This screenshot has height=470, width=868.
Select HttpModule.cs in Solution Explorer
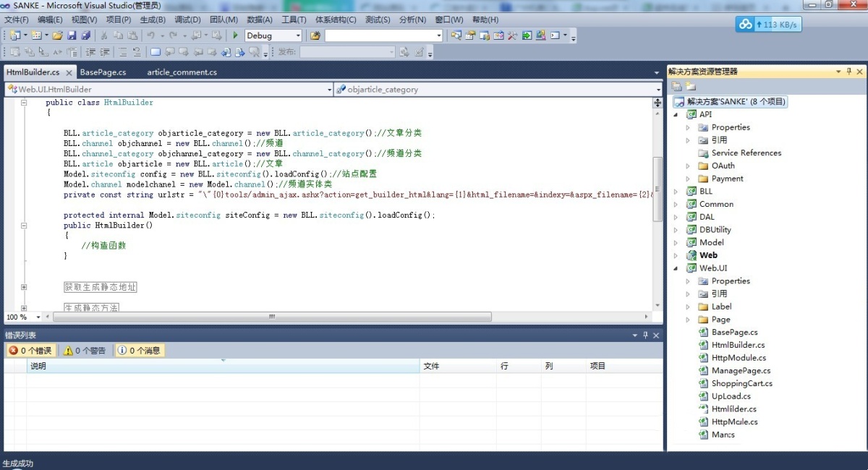click(x=738, y=358)
